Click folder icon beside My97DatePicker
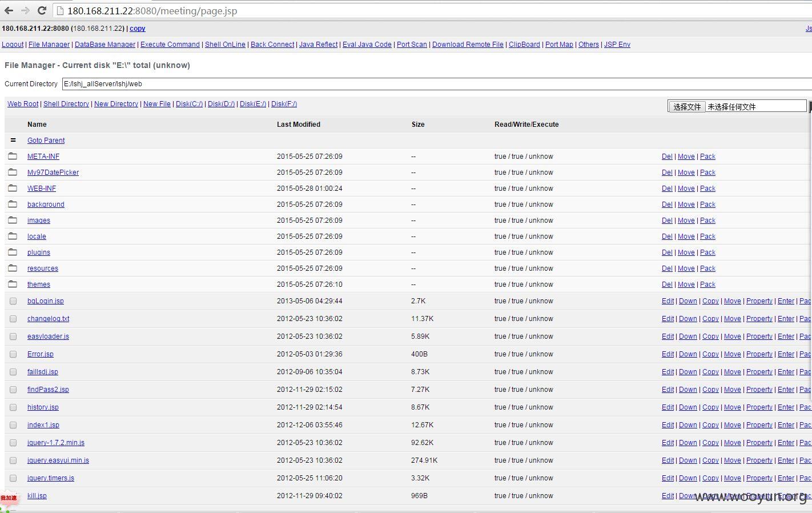This screenshot has height=513, width=812. point(13,172)
